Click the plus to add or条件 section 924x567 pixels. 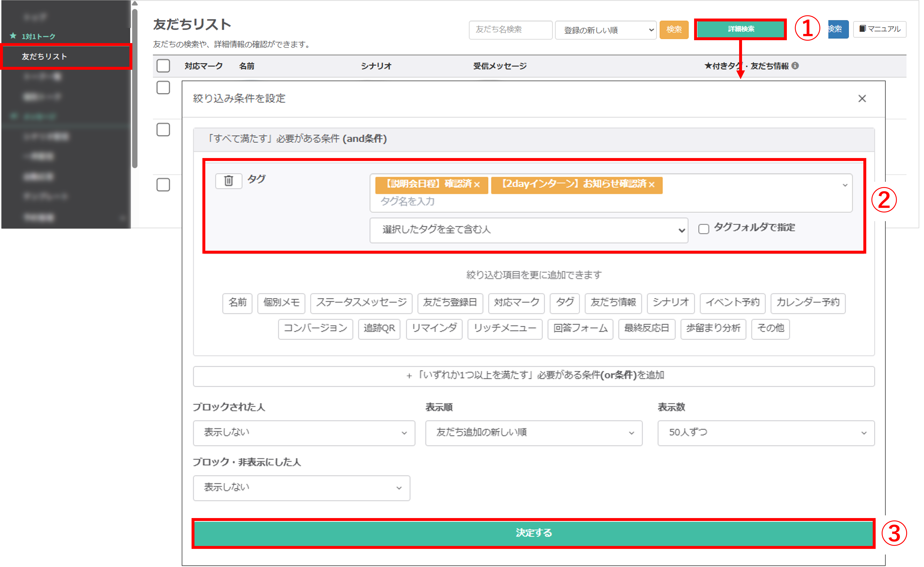click(409, 376)
